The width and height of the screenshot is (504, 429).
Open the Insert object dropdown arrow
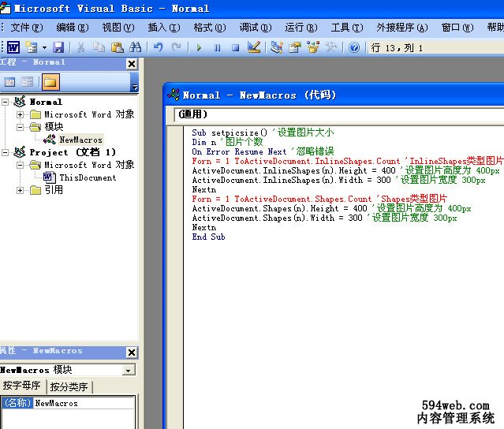[x=44, y=48]
